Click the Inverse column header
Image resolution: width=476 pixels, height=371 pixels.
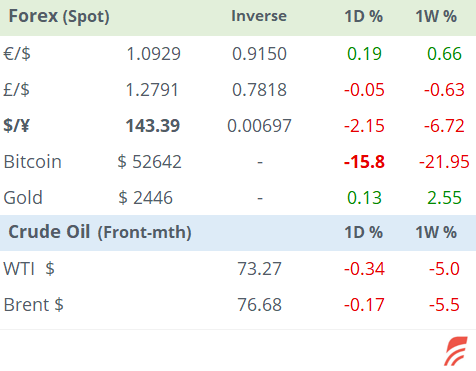tap(259, 16)
